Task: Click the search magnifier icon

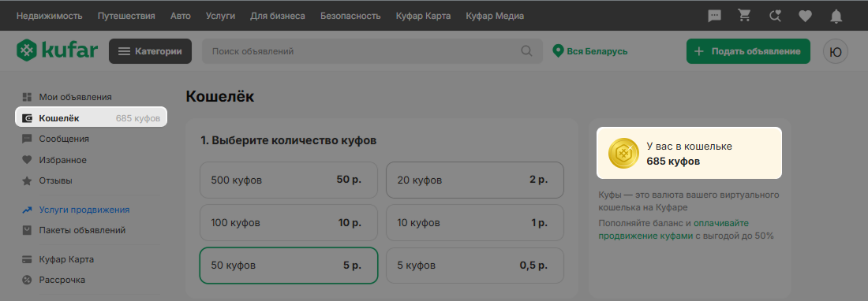Action: (526, 51)
